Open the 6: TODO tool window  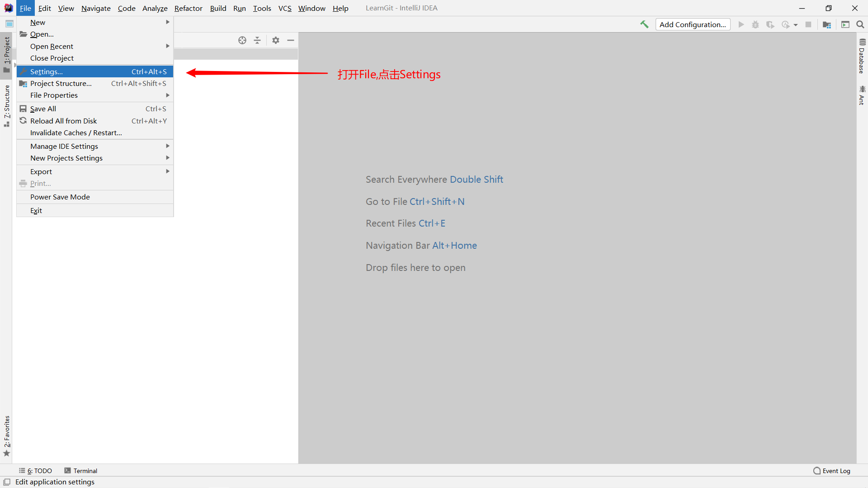(35, 471)
